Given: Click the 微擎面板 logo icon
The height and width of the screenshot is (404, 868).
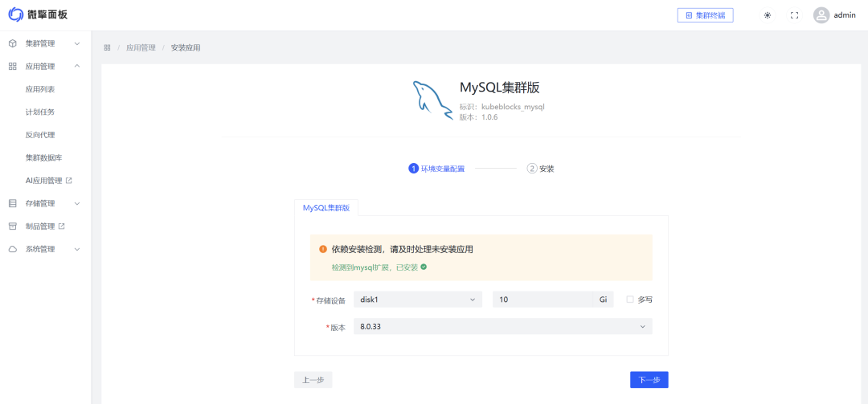Looking at the screenshot, I should (x=16, y=15).
